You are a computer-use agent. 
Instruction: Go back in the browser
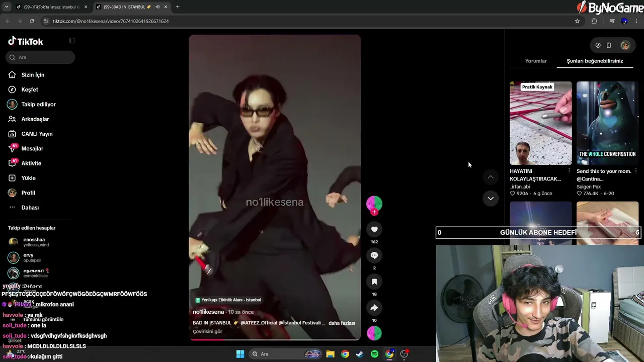8,21
